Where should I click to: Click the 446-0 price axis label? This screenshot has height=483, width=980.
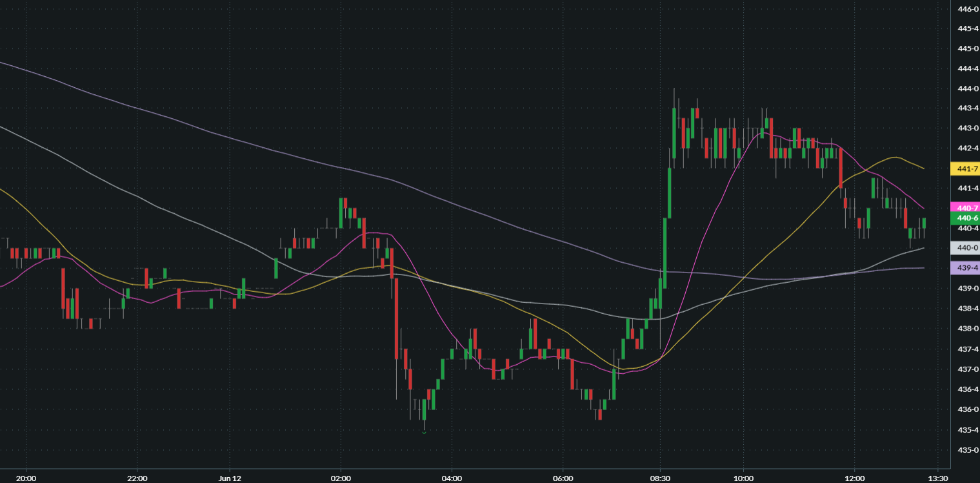968,9
